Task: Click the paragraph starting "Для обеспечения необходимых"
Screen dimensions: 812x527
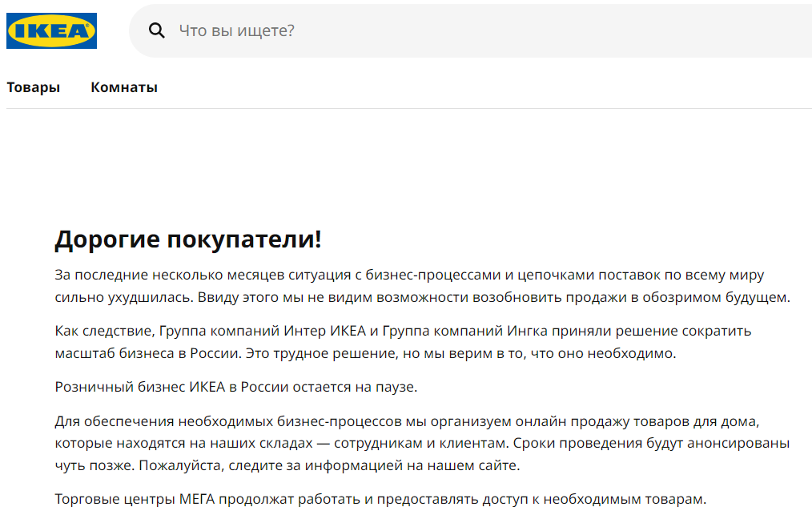Action: point(422,443)
